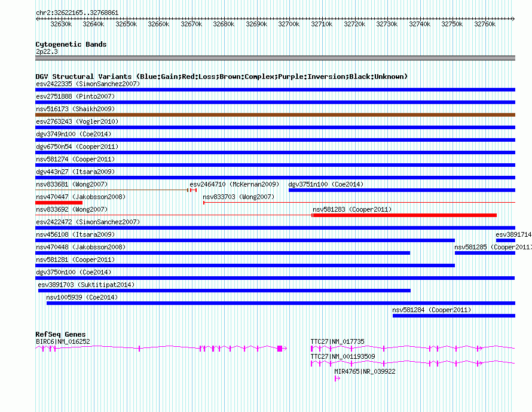Select nsv470448 (Jakobsson2008) label

pos(81,247)
